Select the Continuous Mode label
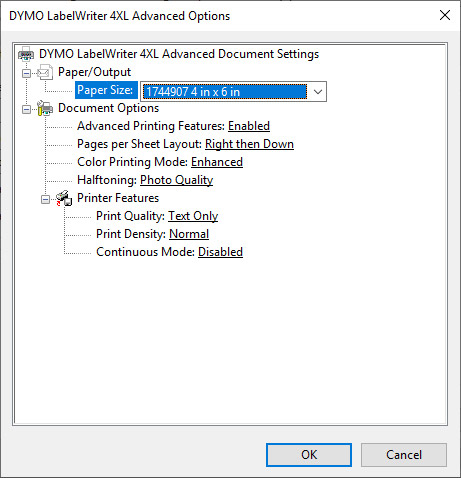 pyautogui.click(x=145, y=252)
